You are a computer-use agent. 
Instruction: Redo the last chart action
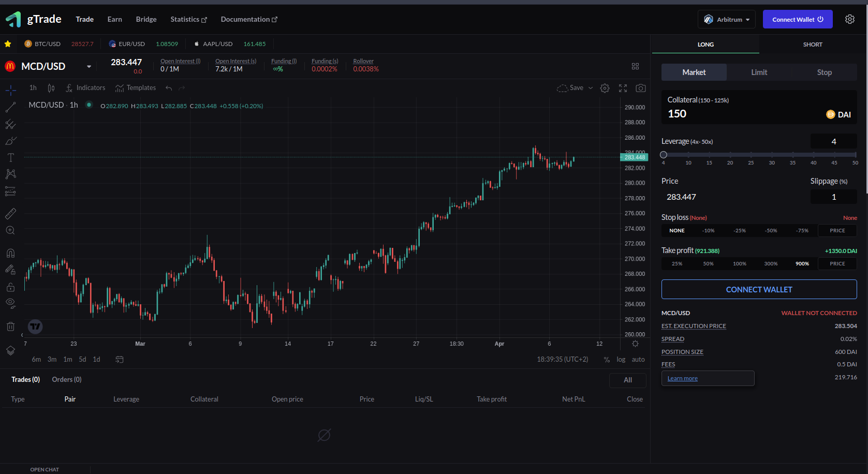pyautogui.click(x=182, y=88)
